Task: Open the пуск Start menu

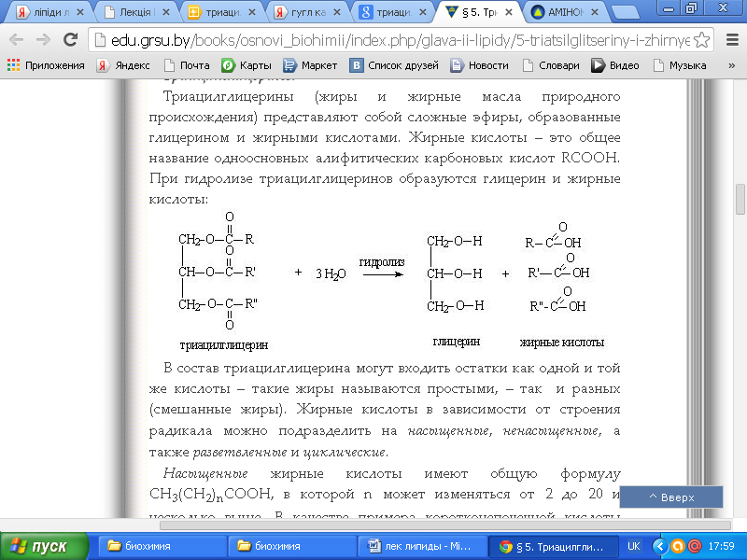Action: [x=44, y=546]
